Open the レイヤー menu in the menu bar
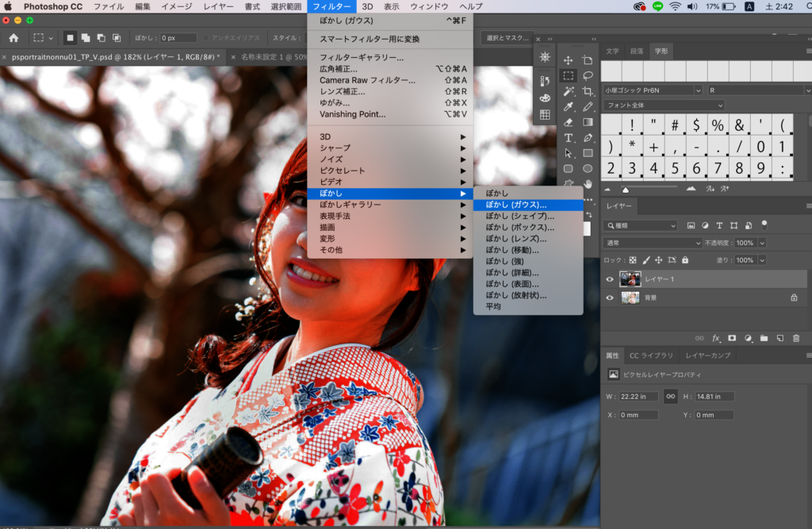The width and height of the screenshot is (812, 529). (x=218, y=6)
